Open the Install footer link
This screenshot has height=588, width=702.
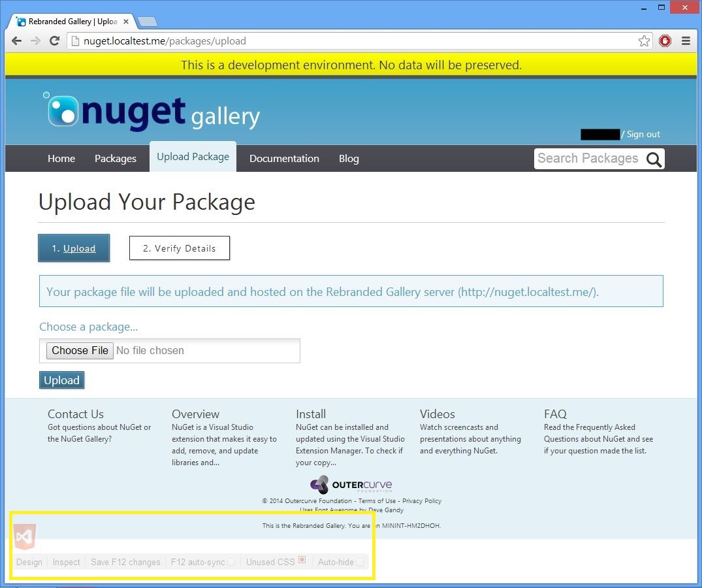coord(311,414)
